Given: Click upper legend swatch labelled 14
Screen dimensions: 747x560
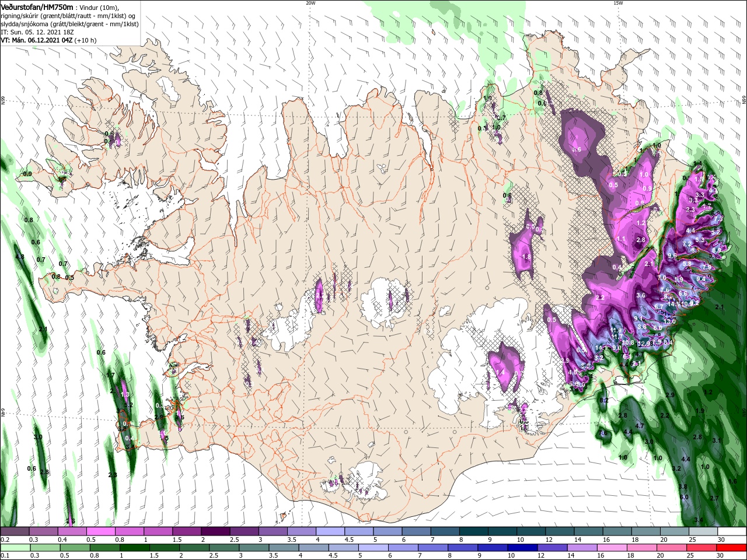Looking at the screenshot, I should pyautogui.click(x=589, y=531).
